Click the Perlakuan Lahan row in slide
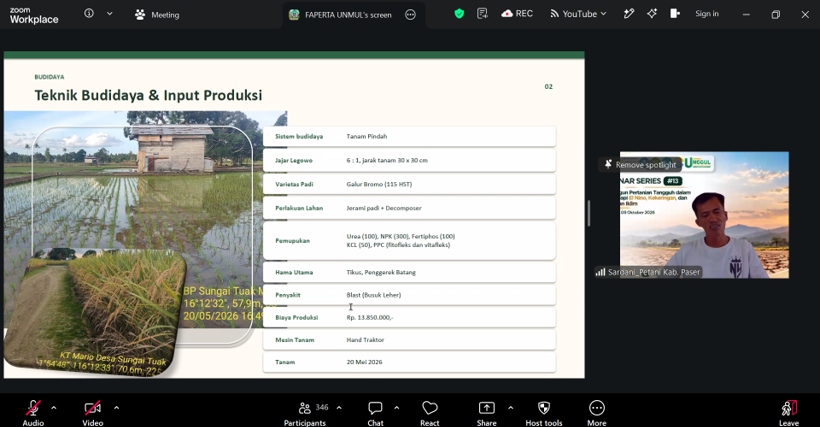Screen dimensions: 820x427 click(409, 208)
